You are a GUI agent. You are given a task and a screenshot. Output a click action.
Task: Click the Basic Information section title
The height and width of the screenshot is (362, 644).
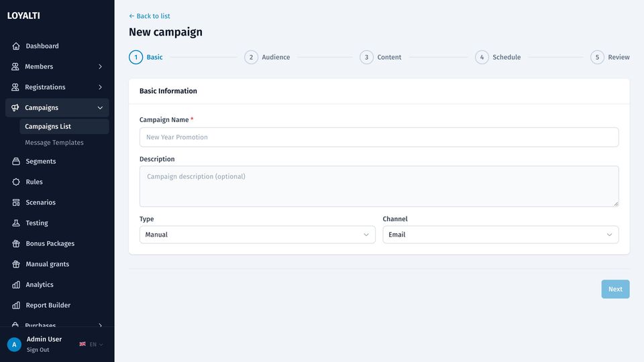168,91
